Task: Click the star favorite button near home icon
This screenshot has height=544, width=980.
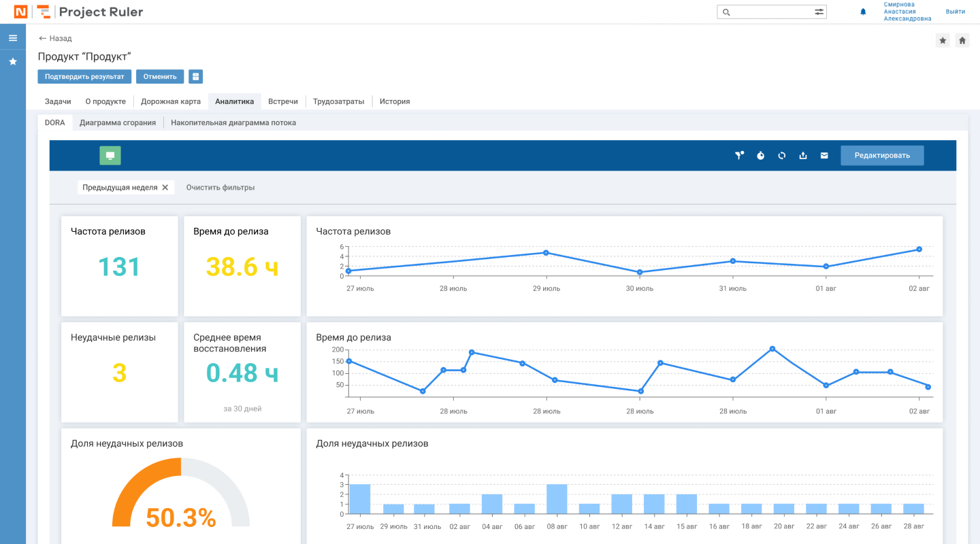Action: (x=943, y=41)
